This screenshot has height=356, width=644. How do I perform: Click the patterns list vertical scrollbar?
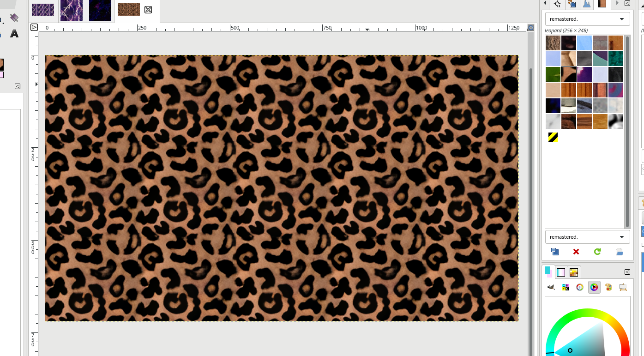[x=627, y=132]
